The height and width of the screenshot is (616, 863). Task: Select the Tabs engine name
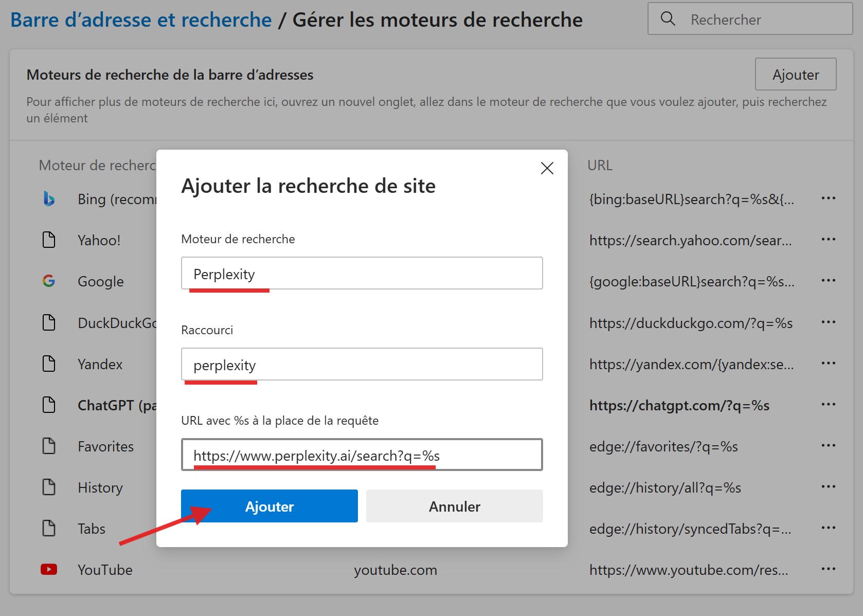pyautogui.click(x=92, y=529)
